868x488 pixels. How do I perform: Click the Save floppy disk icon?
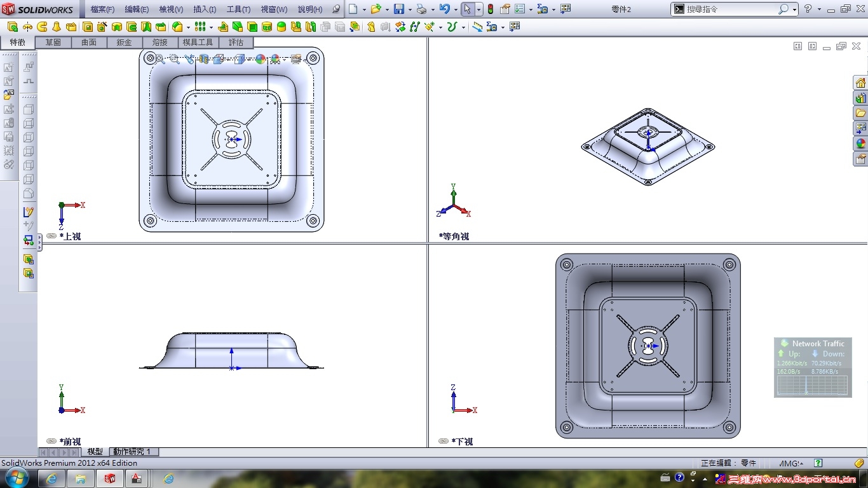[399, 10]
